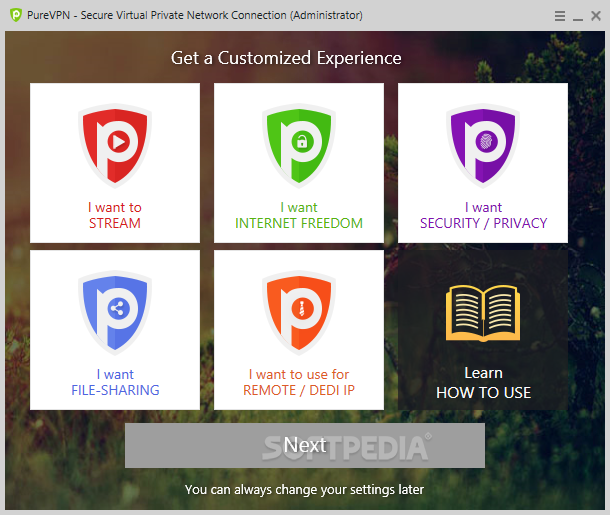Open the hamburger menu in title bar
The image size is (610, 515).
[560, 16]
